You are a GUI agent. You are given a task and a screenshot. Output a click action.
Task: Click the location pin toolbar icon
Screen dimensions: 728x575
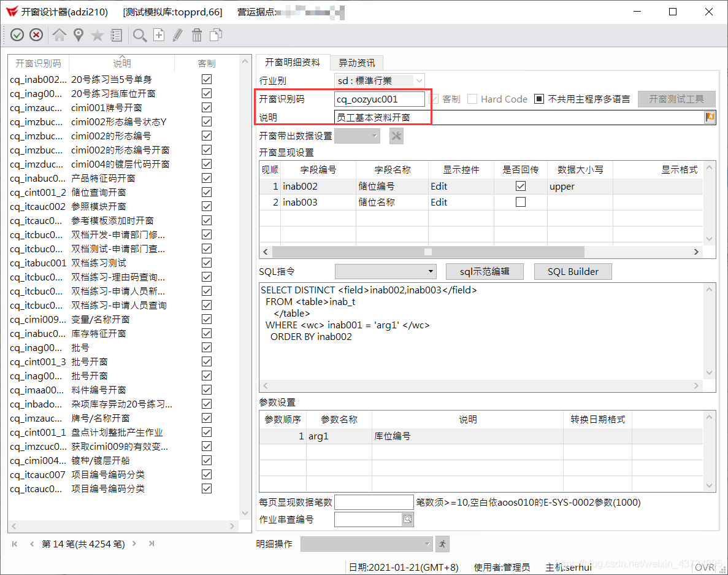coord(79,35)
